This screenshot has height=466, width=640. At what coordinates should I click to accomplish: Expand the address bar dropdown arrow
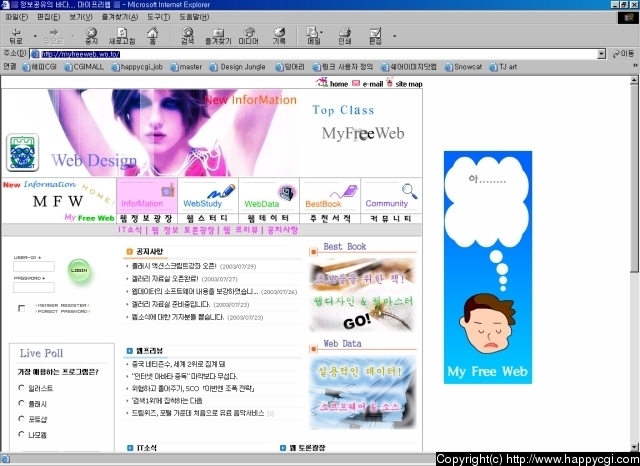point(601,54)
